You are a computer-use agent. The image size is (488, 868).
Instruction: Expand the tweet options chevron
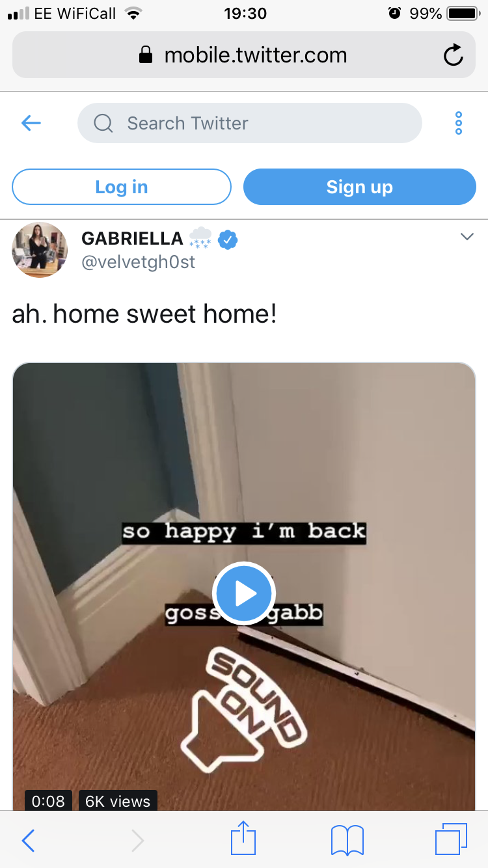point(467,237)
